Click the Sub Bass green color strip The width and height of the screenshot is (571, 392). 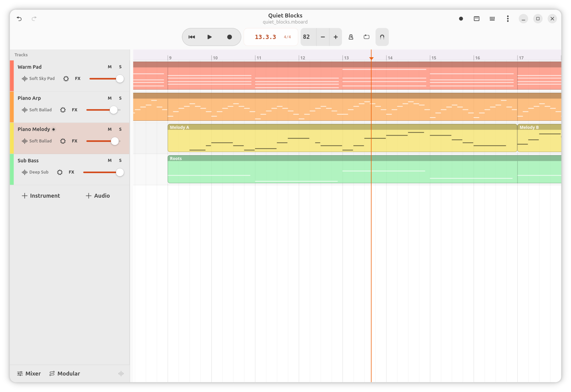12,169
